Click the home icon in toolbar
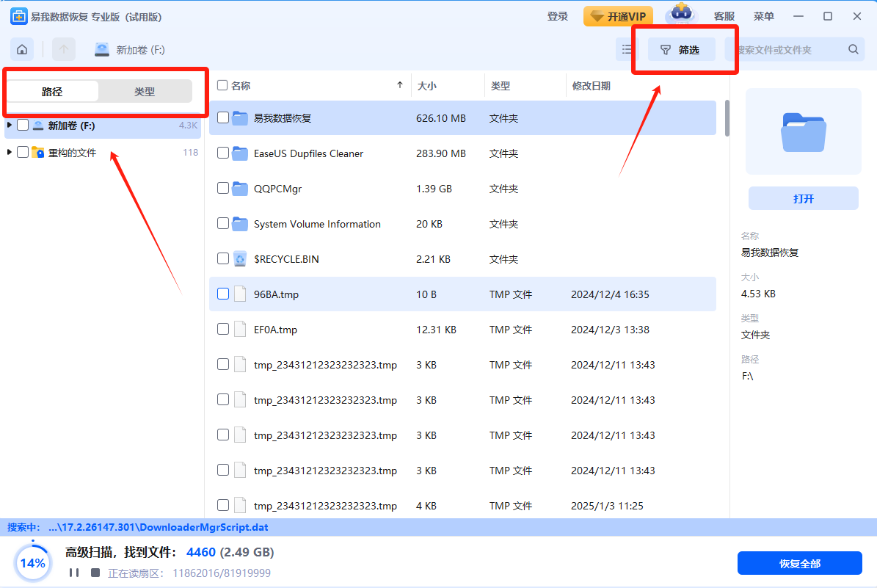 (22, 49)
